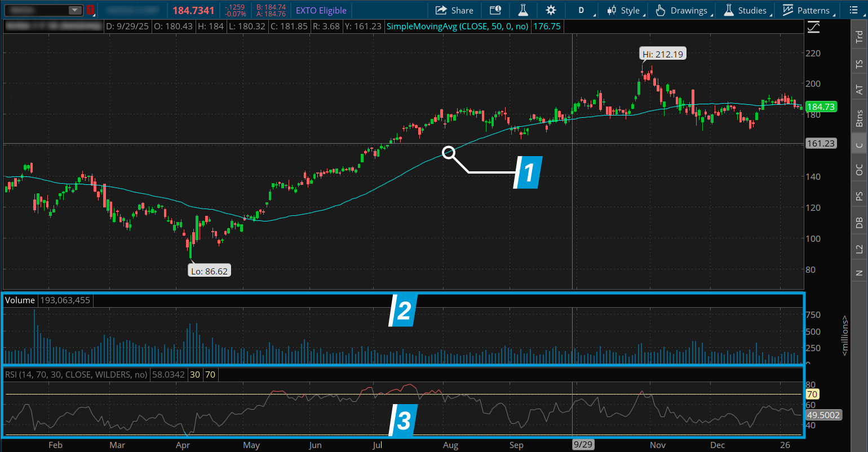Toggle the RSI 70 level button

(x=210, y=374)
